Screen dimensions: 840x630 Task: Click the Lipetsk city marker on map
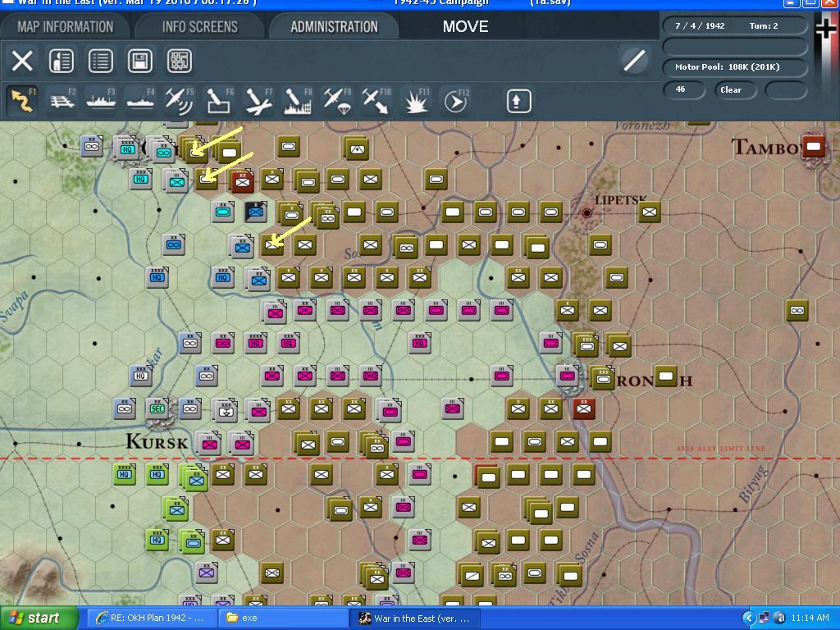(x=587, y=212)
